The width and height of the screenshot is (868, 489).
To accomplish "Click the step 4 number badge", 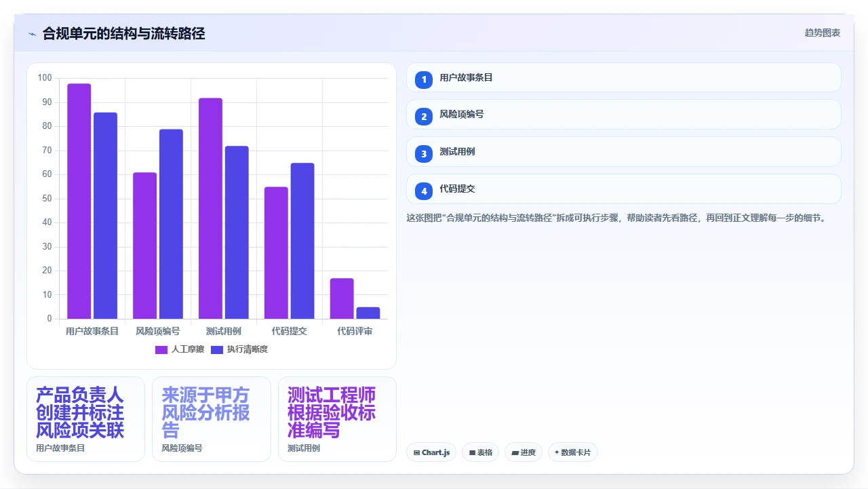I will pyautogui.click(x=424, y=191).
